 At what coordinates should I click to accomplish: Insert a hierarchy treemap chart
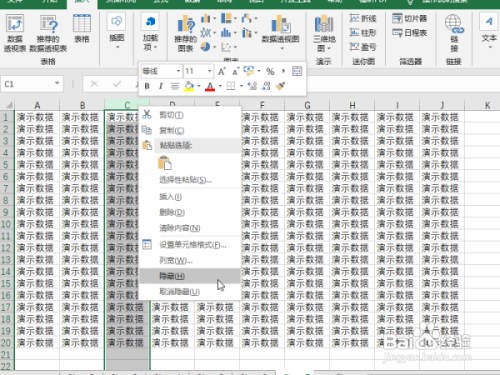coord(226,18)
